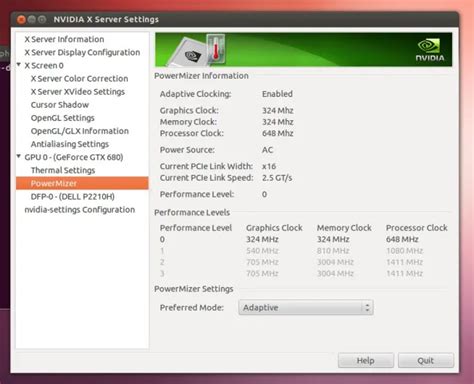Viewport: 474px width, 384px height.
Task: Open X Server Information page
Action: tap(64, 39)
